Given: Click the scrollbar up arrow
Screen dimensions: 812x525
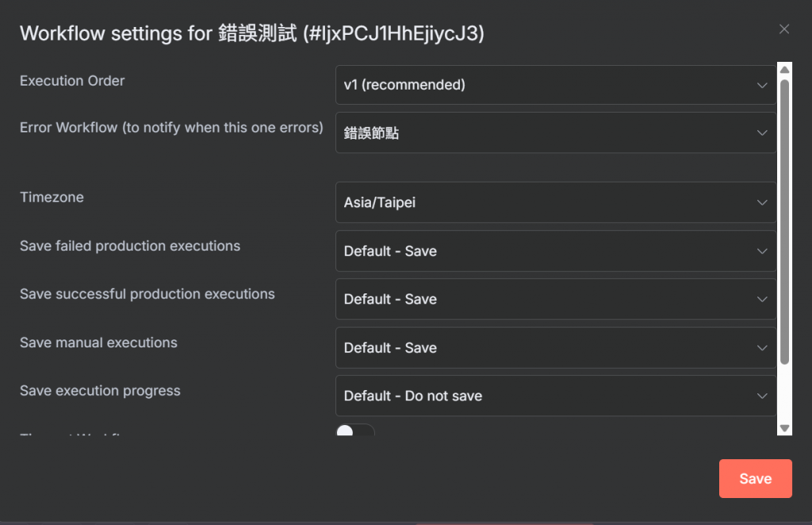Looking at the screenshot, I should pyautogui.click(x=785, y=71).
